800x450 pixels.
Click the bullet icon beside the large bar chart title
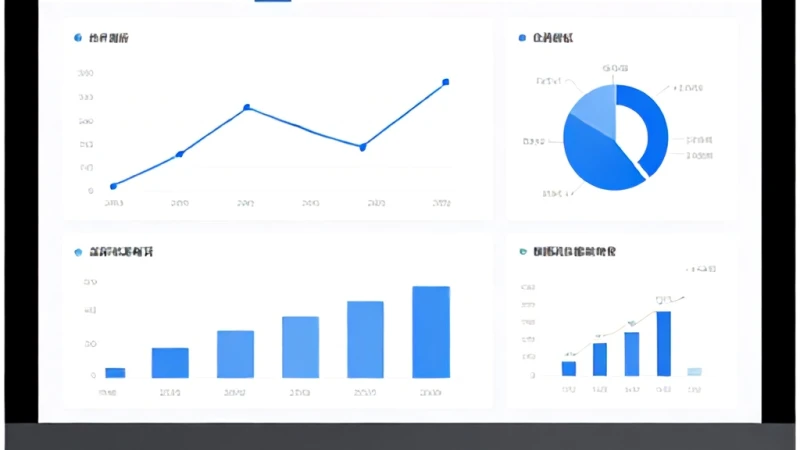pyautogui.click(x=78, y=252)
